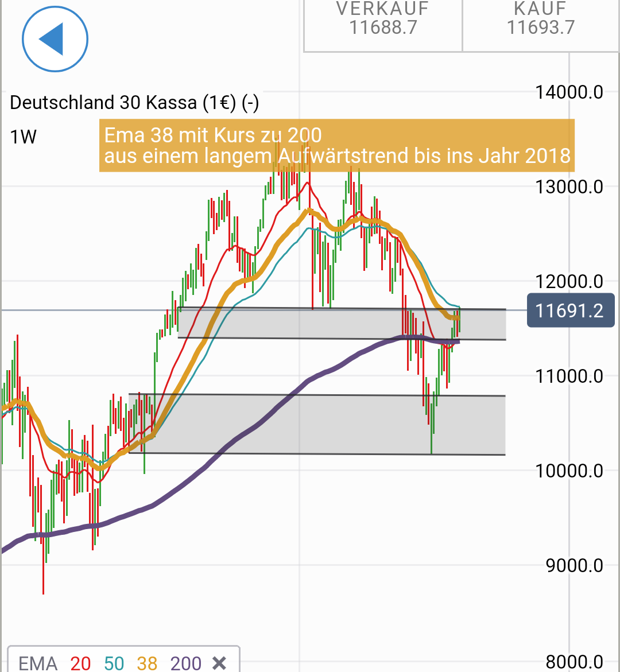Select the EMA 38 orange parameter
This screenshot has height=672, width=620.
tap(147, 663)
